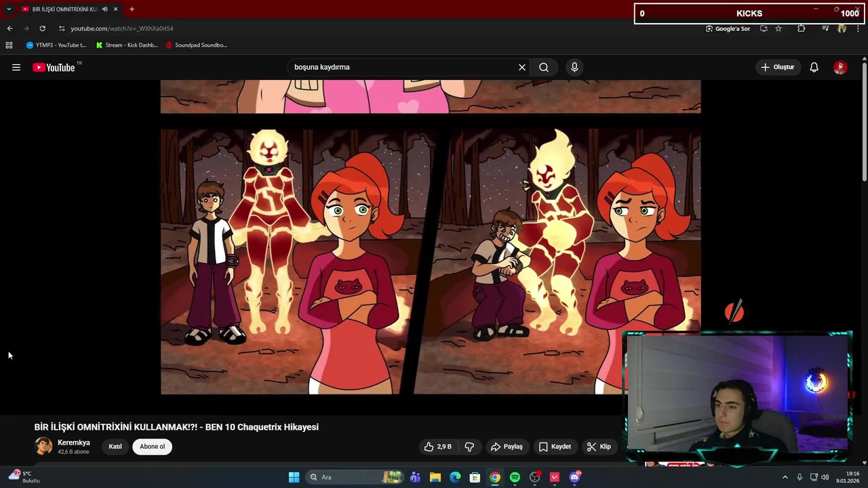Click the page vertical scrollbar

pyautogui.click(x=865, y=122)
